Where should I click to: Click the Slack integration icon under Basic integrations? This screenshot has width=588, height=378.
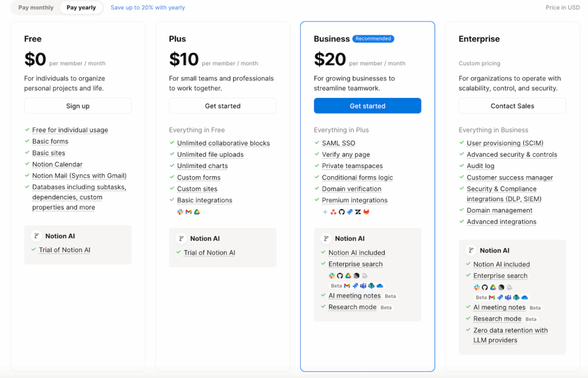[x=180, y=212]
